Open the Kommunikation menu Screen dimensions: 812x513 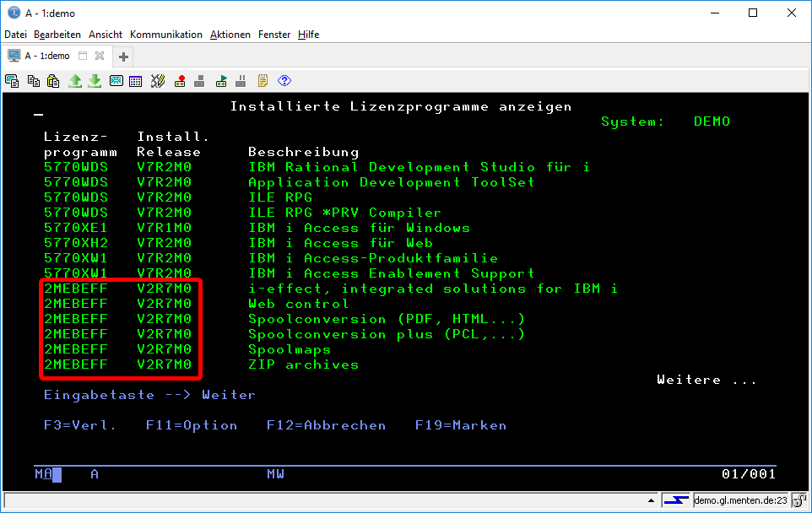[166, 35]
